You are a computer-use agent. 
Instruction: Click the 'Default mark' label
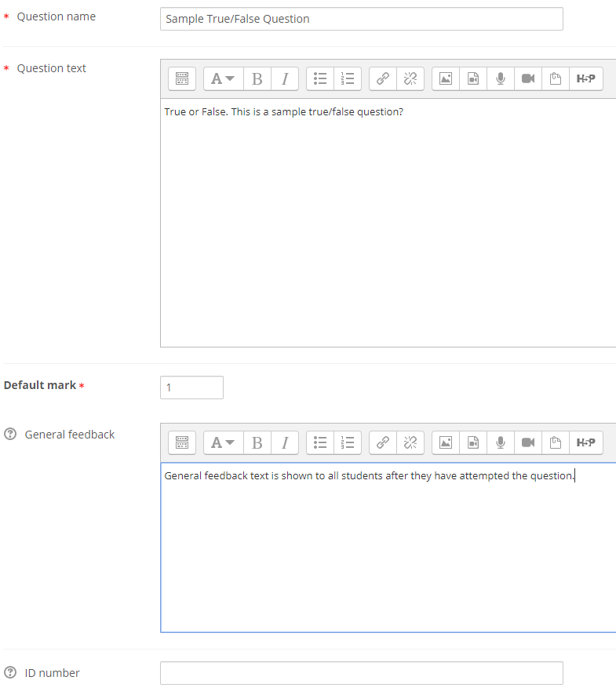click(40, 385)
